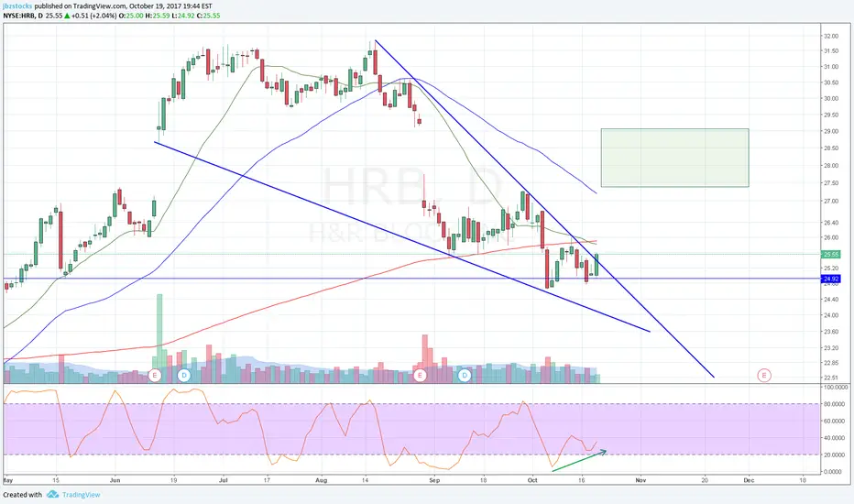Image resolution: width=854 pixels, height=504 pixels.
Task: Click the 24.00 price axis label
Action: [830, 315]
